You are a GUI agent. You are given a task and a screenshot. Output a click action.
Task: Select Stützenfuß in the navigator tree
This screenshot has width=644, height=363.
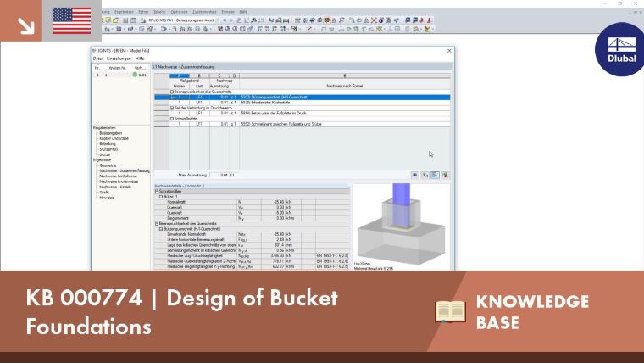tap(108, 149)
